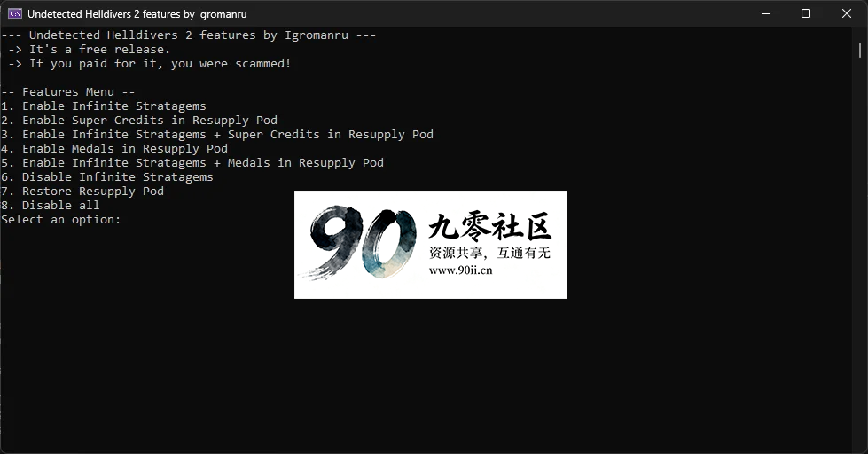Click the console app icon in title bar

coord(15,14)
